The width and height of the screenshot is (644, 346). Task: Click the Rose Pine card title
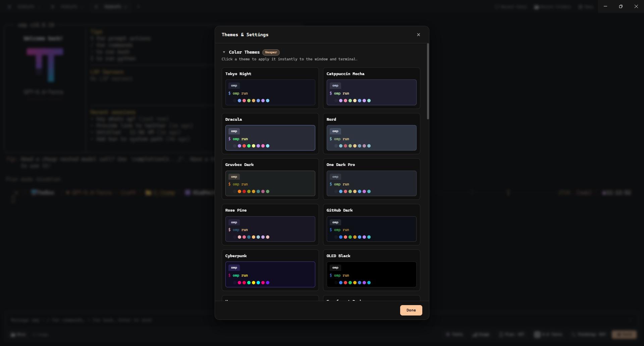point(236,210)
